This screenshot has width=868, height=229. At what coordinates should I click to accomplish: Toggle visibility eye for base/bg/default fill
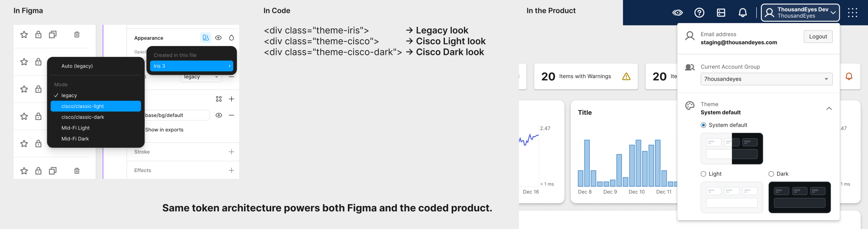(x=219, y=115)
